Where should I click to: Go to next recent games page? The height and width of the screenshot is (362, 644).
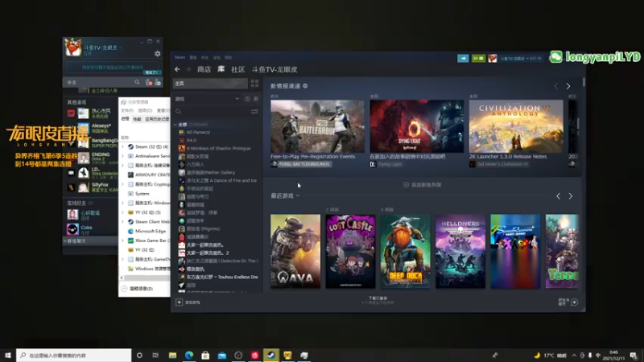(571, 196)
